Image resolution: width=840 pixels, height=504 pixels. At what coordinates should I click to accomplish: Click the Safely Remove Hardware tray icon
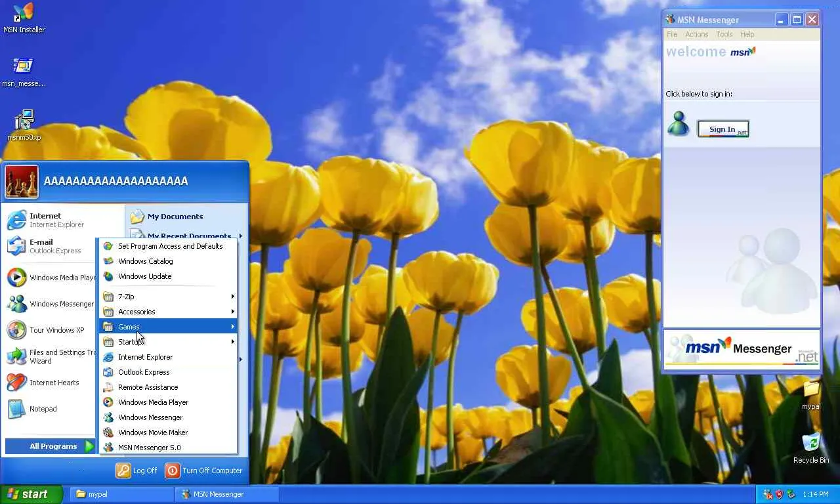tap(791, 494)
